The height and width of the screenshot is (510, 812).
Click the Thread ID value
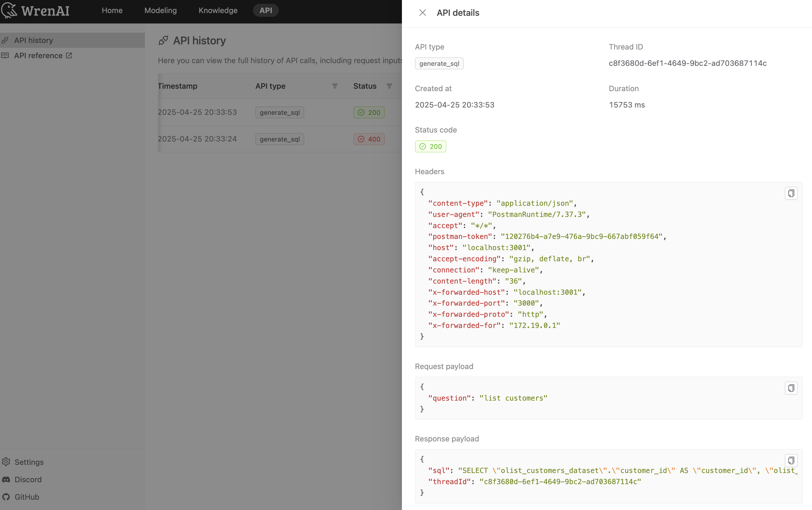click(688, 63)
